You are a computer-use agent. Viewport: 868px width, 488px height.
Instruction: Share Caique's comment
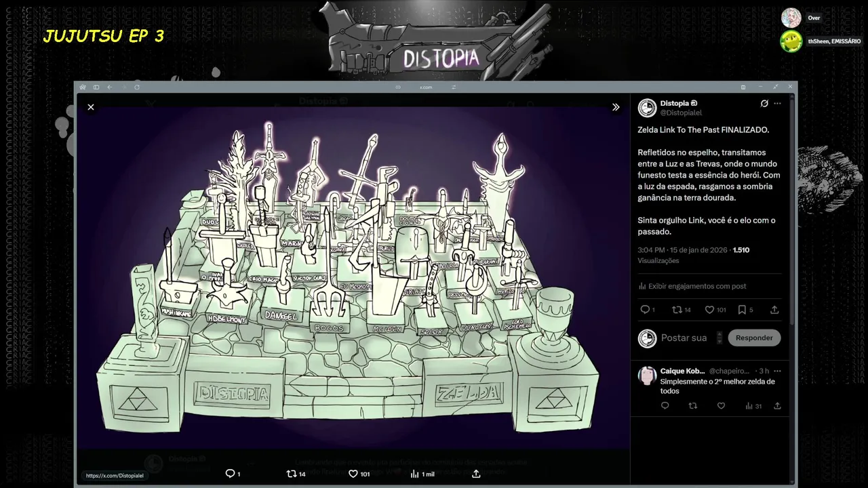[777, 406]
